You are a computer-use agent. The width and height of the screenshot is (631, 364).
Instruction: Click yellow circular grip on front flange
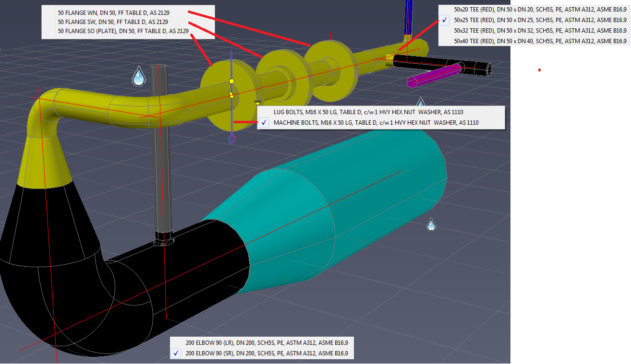[x=231, y=82]
